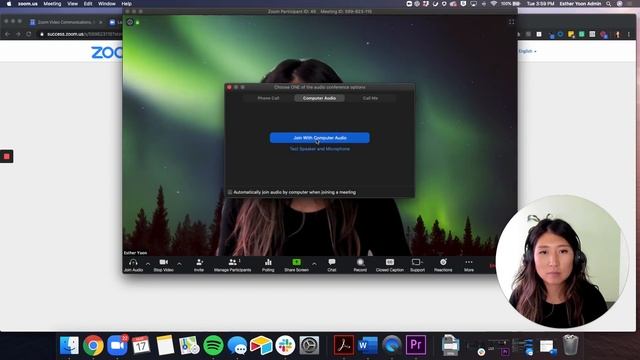Open Google Chrome from Dock
The width and height of the screenshot is (640, 360).
(x=93, y=345)
